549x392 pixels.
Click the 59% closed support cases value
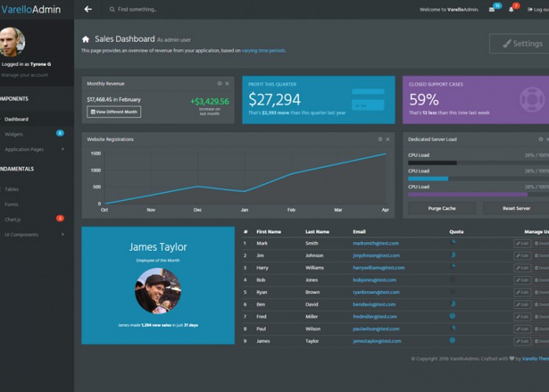(424, 100)
